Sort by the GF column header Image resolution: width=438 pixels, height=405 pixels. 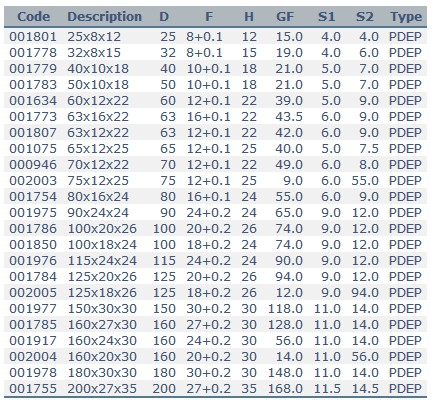(x=285, y=16)
